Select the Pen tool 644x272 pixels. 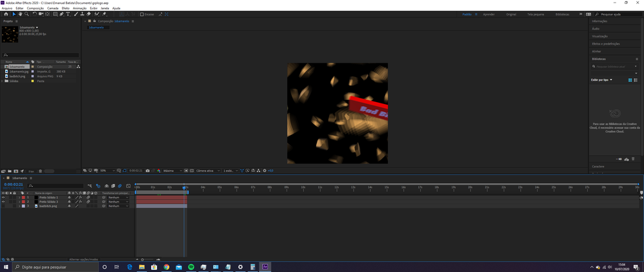tap(61, 14)
